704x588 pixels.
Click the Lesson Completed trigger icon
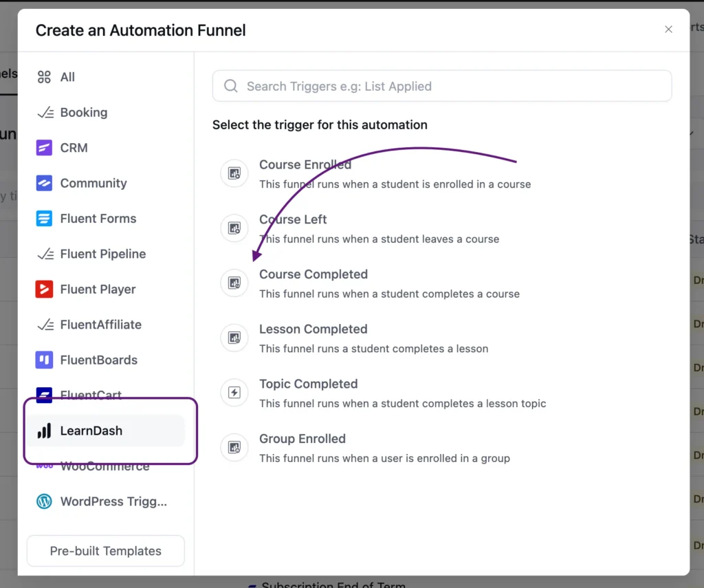[234, 338]
